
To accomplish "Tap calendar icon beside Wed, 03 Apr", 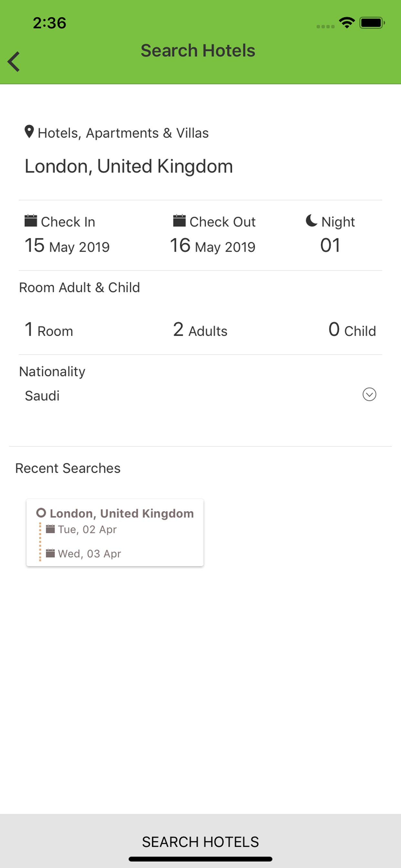I will 50,553.
